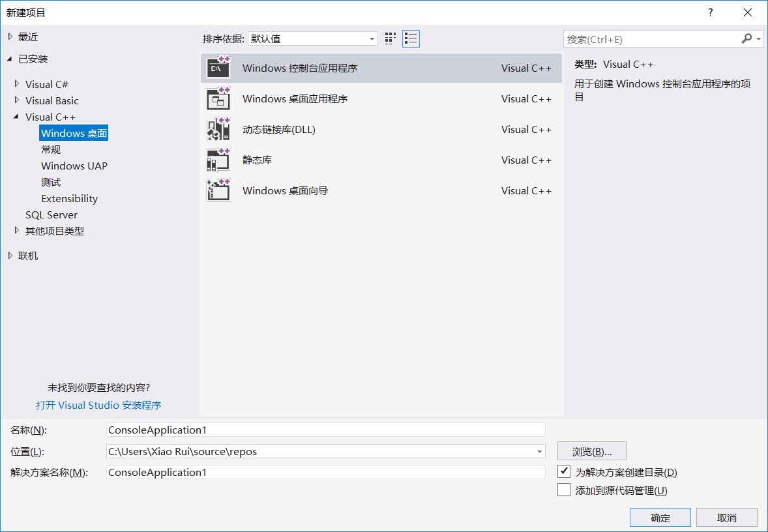Expand the 其他项目类型 node
Image resolution: width=768 pixels, height=532 pixels.
[17, 230]
